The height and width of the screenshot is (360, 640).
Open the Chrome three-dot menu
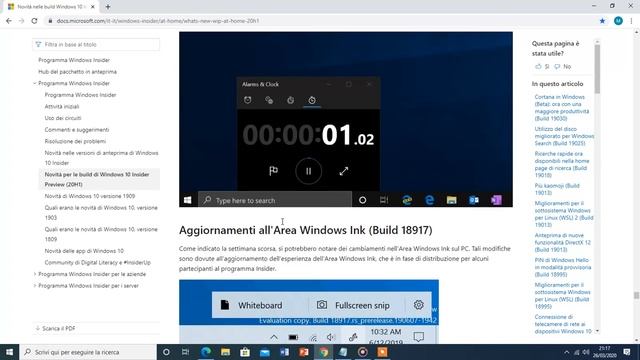(631, 21)
